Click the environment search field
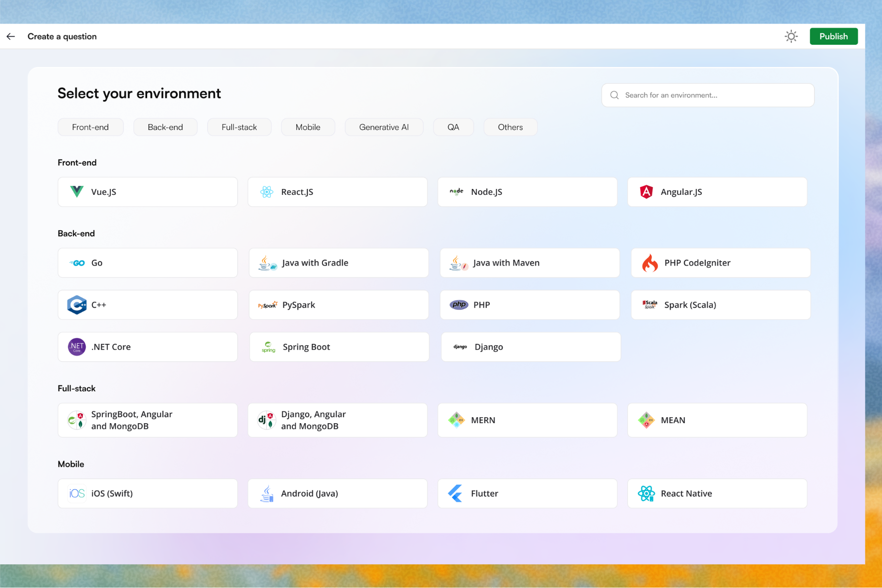Screen dimensions: 882x588 (707, 95)
